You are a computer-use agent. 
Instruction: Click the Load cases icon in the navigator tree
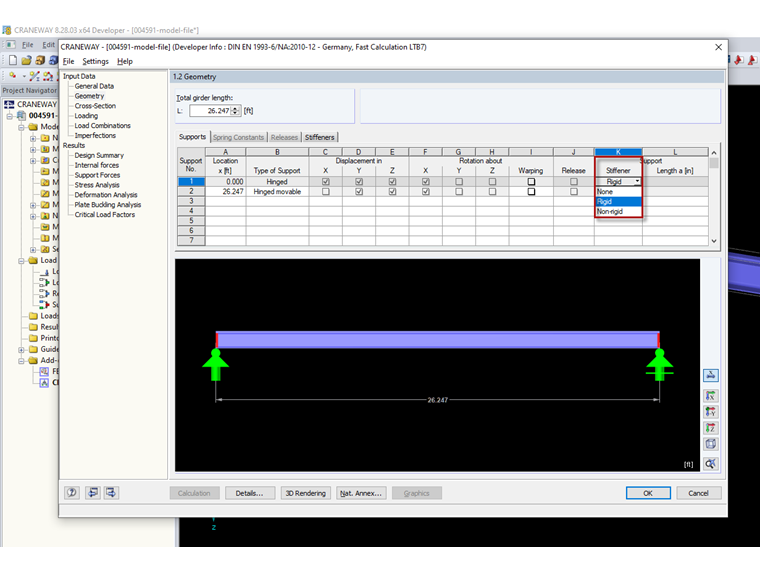[44, 271]
